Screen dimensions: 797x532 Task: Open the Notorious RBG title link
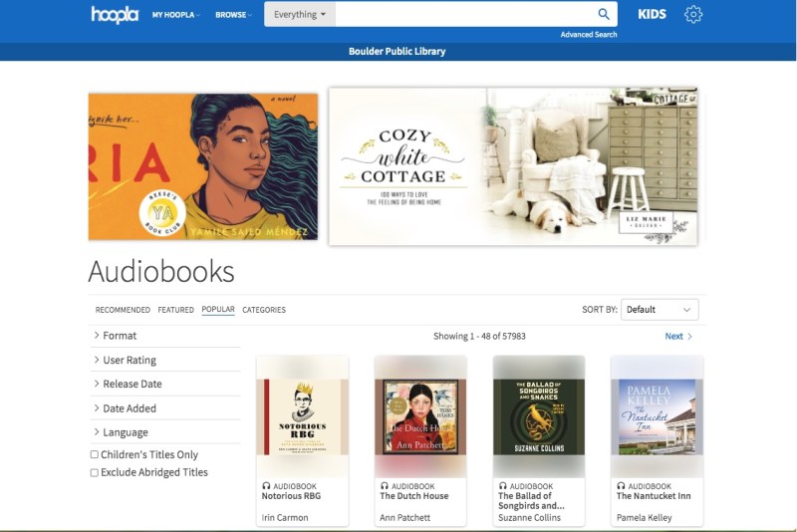coord(291,496)
